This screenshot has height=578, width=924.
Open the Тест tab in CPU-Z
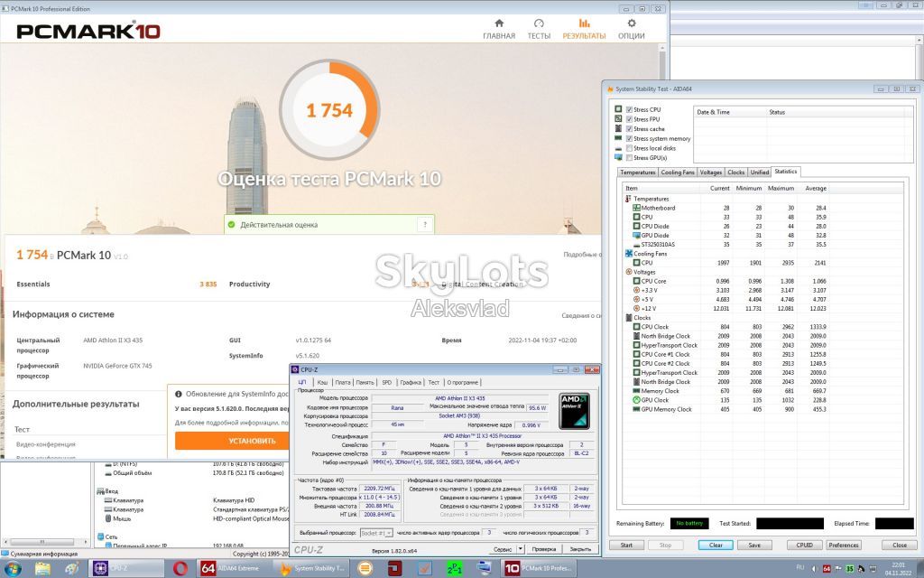click(x=434, y=382)
